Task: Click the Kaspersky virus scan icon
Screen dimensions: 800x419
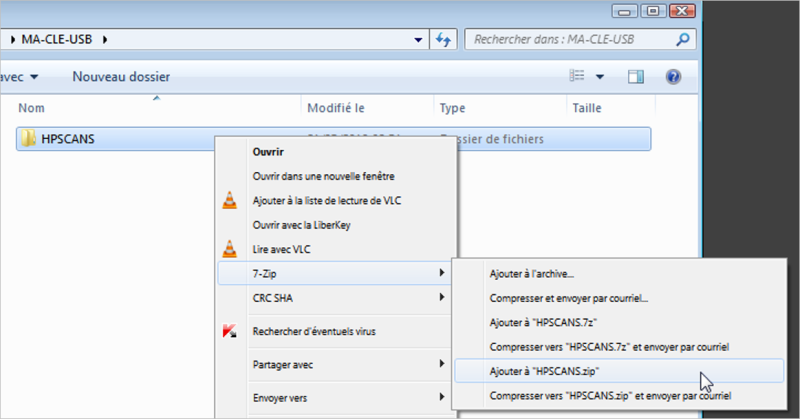Action: tap(230, 331)
